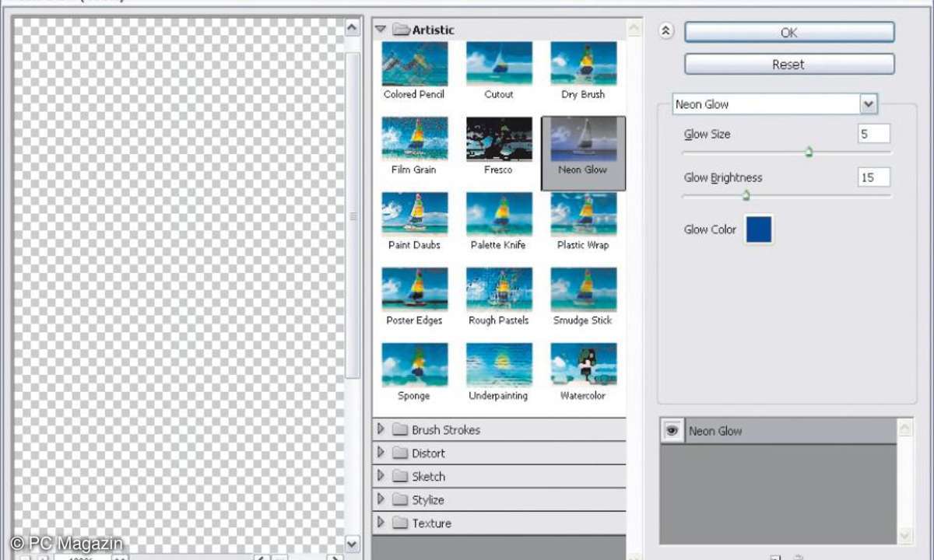Select the Fresco filter thumbnail
The image size is (934, 560).
coord(499,139)
